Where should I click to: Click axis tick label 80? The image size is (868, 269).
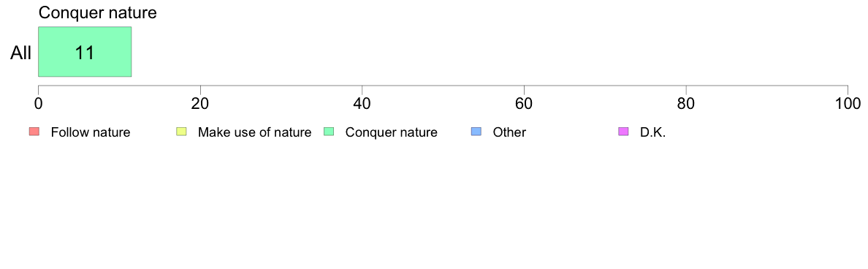click(x=686, y=103)
